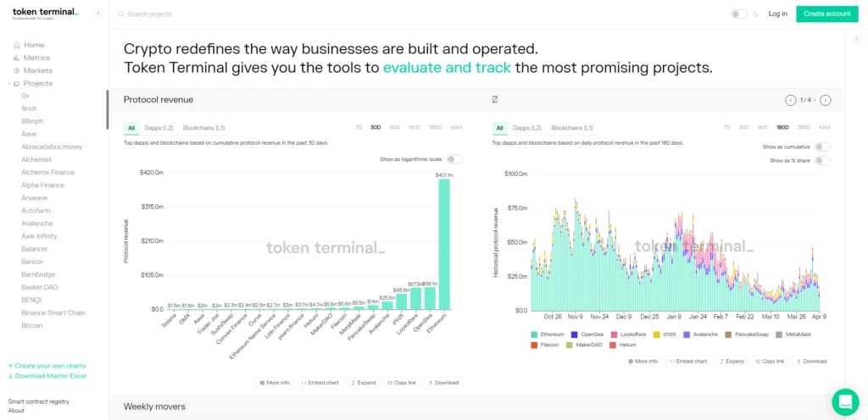This screenshot has height=420, width=868.
Task: Click the Ethereum bar in the bar chart
Action: [444, 244]
